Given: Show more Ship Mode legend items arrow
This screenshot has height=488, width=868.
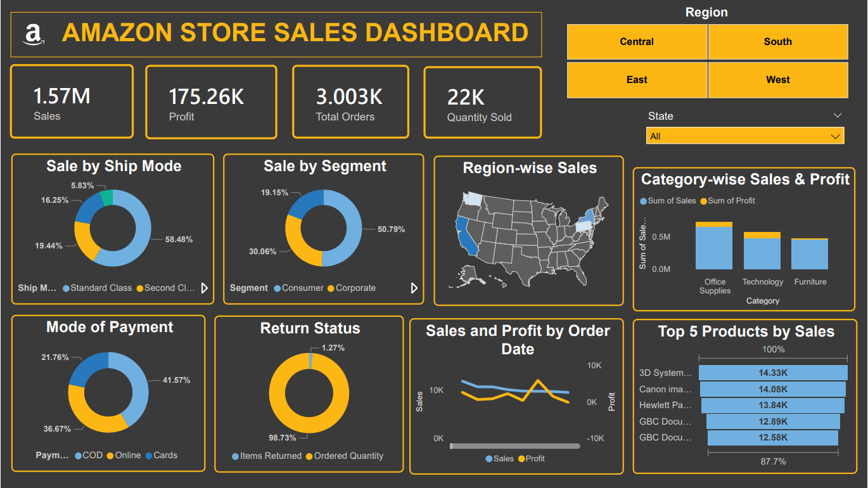Looking at the screenshot, I should click(x=204, y=288).
